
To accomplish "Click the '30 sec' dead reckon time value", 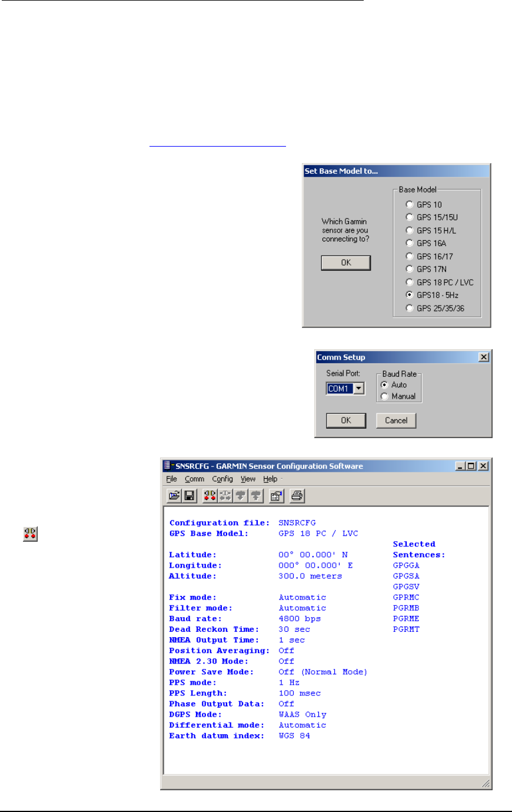I will point(294,629).
